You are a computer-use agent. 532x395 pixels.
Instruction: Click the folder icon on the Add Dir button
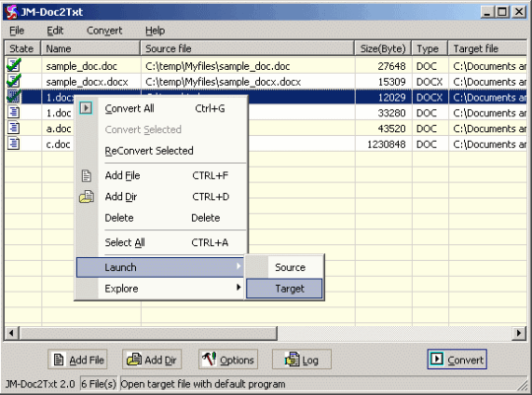point(134,359)
